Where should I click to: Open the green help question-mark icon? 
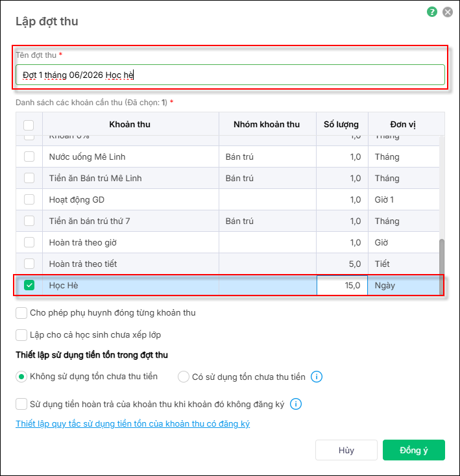432,12
